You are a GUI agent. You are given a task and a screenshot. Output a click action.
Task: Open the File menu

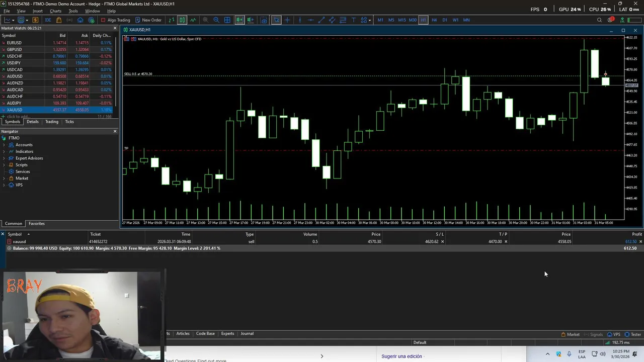tap(7, 11)
